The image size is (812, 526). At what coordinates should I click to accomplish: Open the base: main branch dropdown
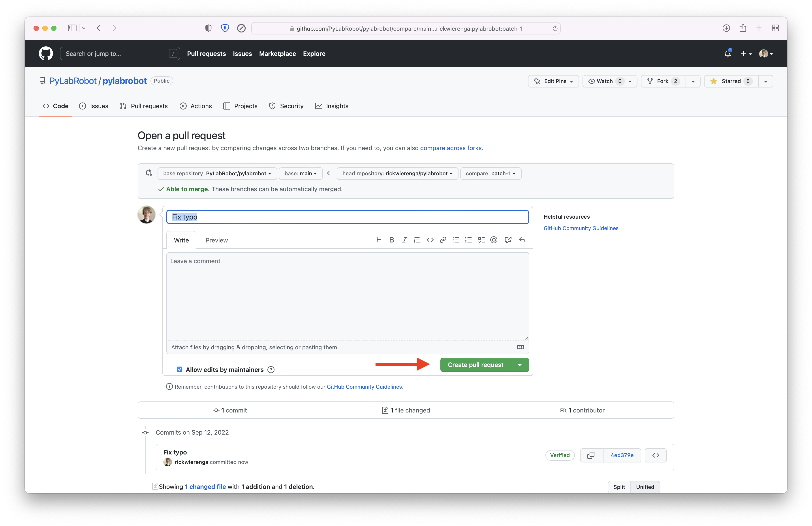[x=300, y=173]
